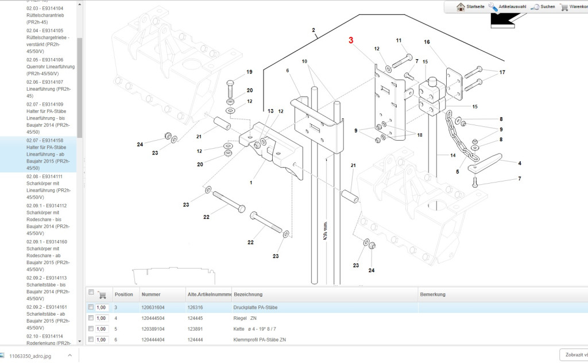Open 02.06 - E9314107 Linearführung item

click(x=48, y=89)
